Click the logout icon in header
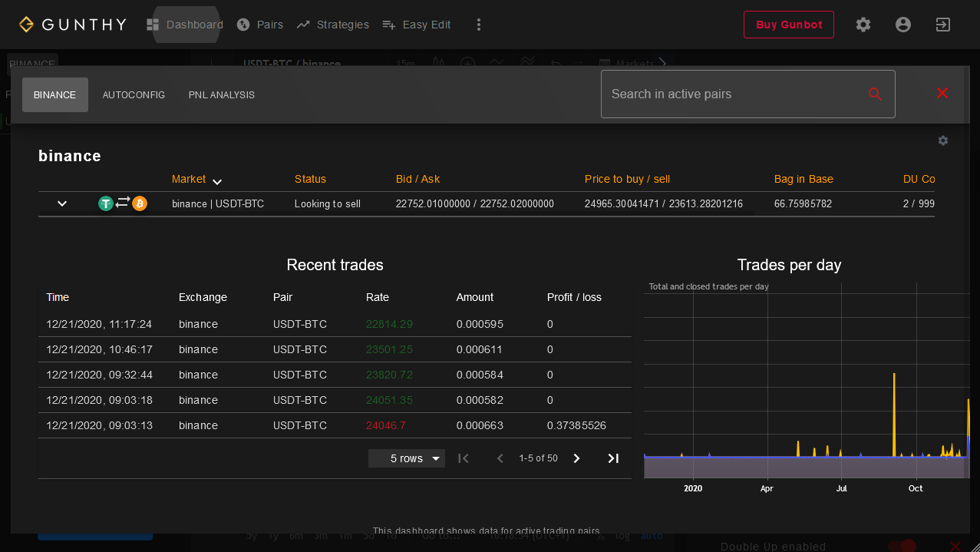Screen dimensions: 980x552 tap(943, 25)
